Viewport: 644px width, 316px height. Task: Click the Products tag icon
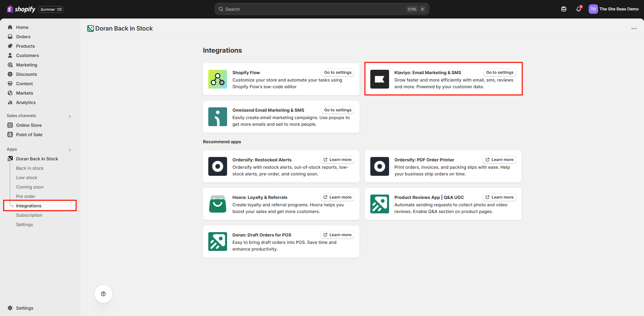point(10,46)
